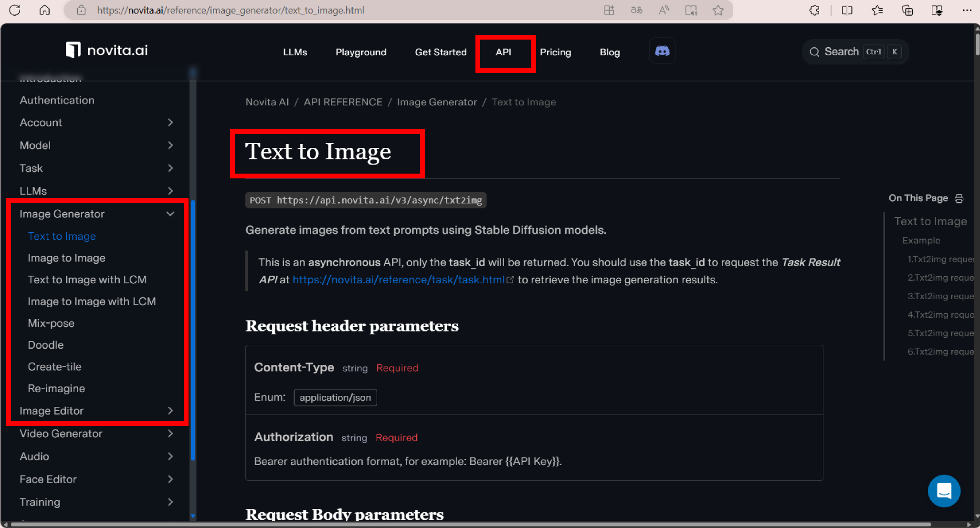Viewport: 980px width, 528px height.
Task: Open the Playground menu item
Action: (x=361, y=52)
